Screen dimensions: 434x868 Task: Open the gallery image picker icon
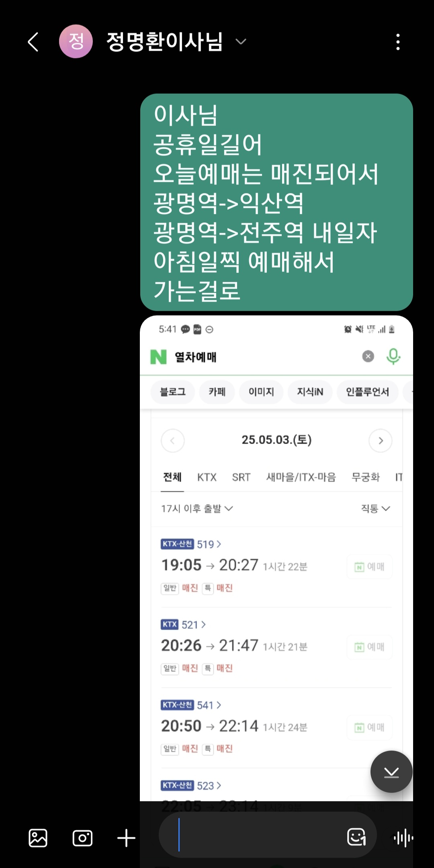[38, 838]
